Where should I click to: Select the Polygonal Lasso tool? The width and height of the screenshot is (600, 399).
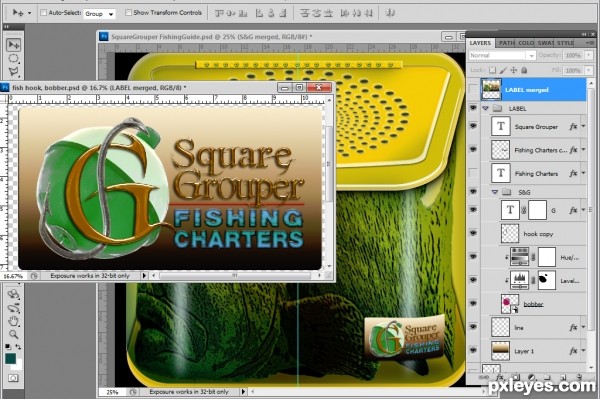pos(14,71)
